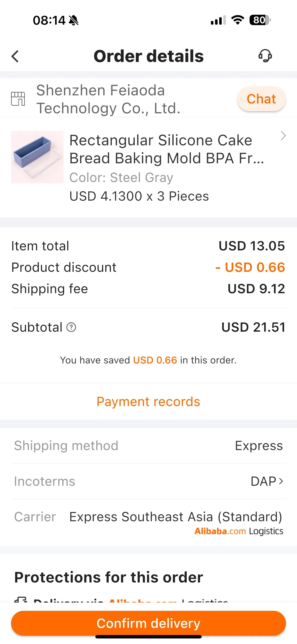Open Chat with the seller
297x644 pixels.
tap(261, 99)
